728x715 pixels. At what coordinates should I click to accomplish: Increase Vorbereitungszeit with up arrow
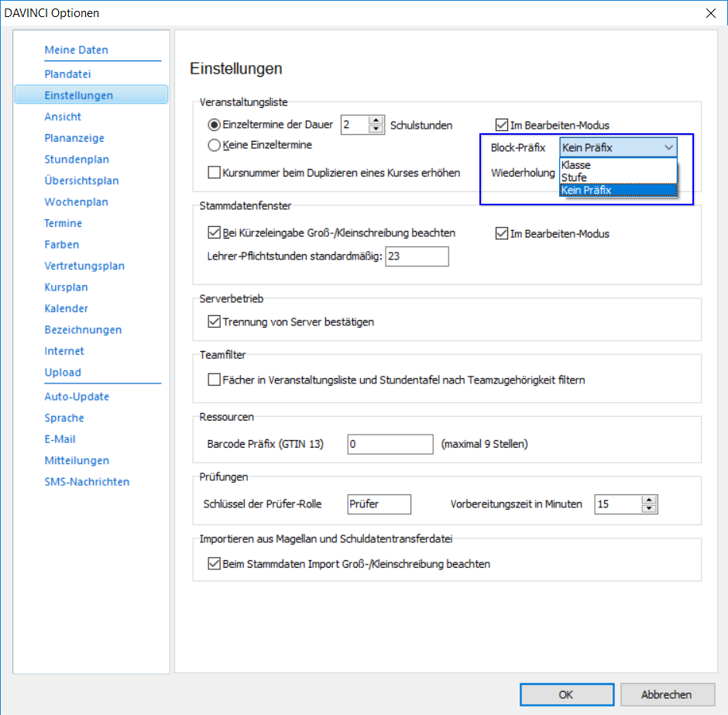pyautogui.click(x=649, y=500)
